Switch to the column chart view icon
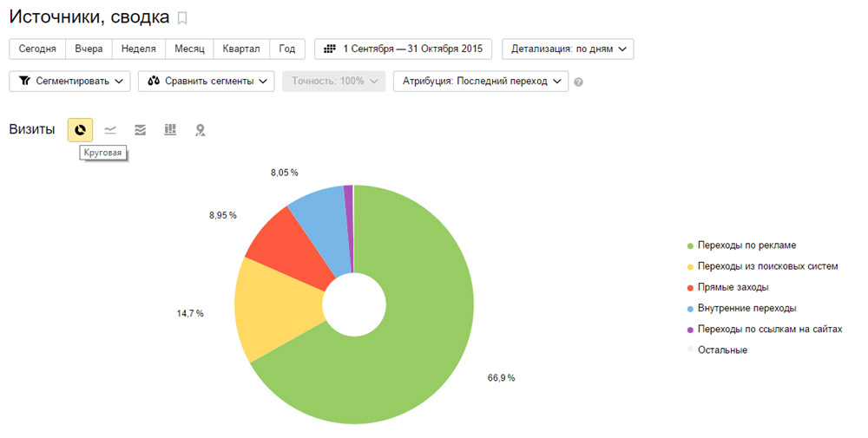This screenshot has width=868, height=438. 170,130
